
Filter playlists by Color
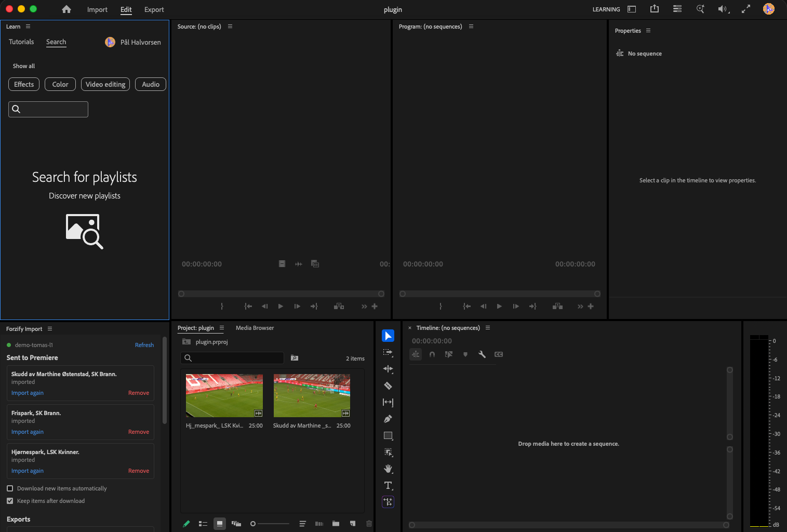pyautogui.click(x=60, y=84)
